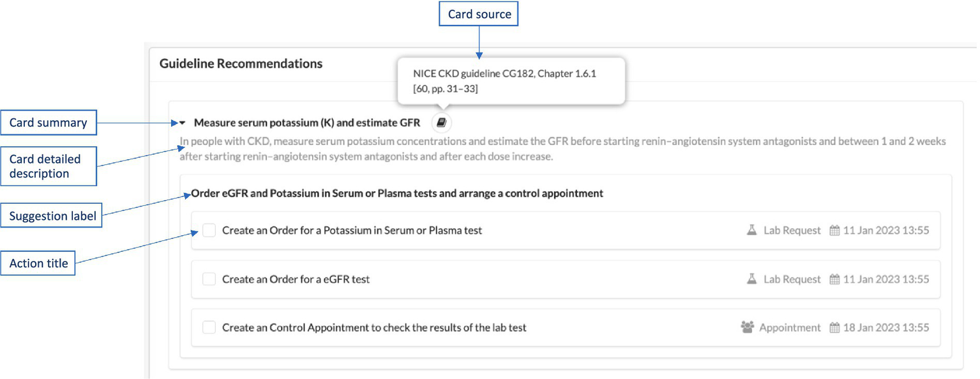Viewport: 980px width, 379px height.
Task: Collapse the Measure serum potassium card
Action: point(182,123)
